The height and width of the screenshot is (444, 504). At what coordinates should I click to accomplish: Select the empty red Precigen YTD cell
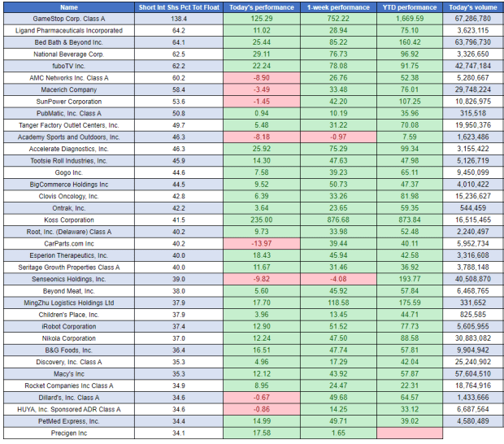pos(410,433)
